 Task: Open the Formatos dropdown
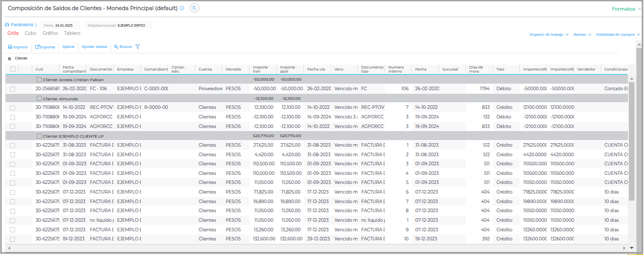pyautogui.click(x=626, y=9)
